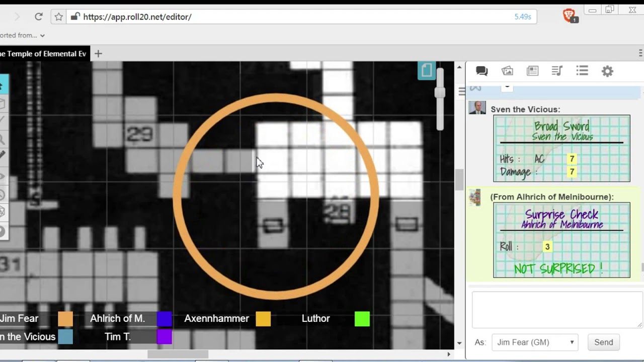Click Sven the Vicious chat avatar
The image size is (644, 362).
point(477,108)
